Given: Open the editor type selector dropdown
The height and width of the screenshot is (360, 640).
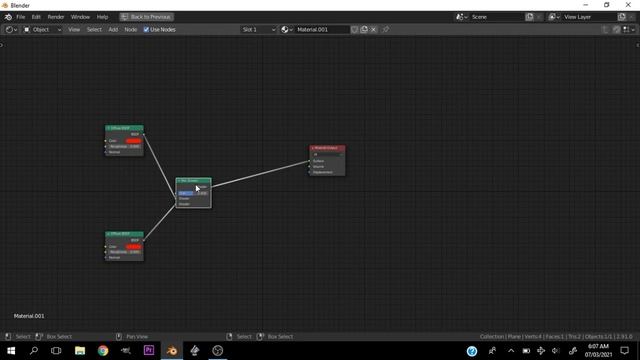Looking at the screenshot, I should (11, 30).
